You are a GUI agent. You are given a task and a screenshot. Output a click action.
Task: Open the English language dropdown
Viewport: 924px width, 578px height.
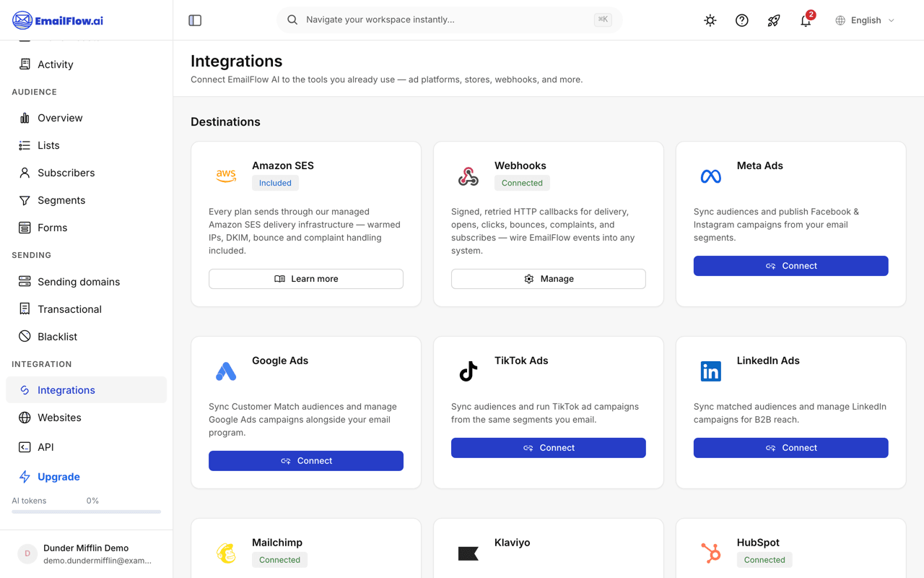[x=865, y=20]
